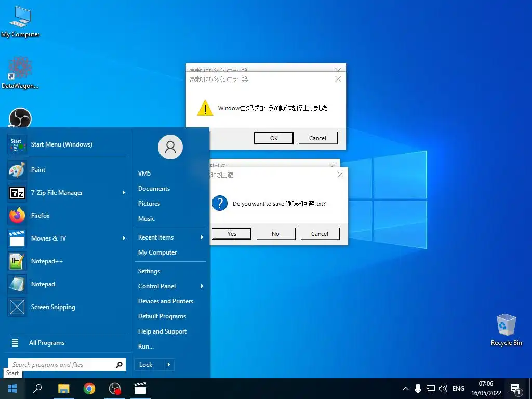Open Movies & TV from the start menu
532x399 pixels.
(x=67, y=238)
